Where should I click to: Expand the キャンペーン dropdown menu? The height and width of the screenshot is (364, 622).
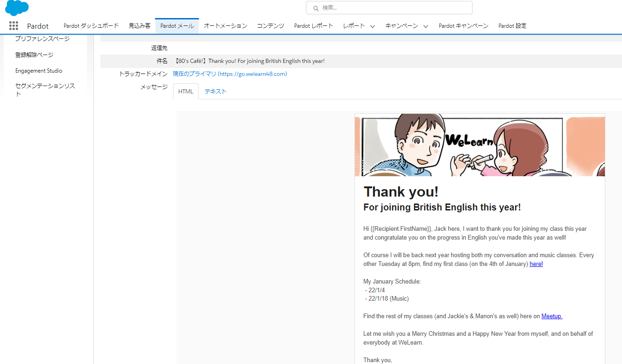coord(425,26)
